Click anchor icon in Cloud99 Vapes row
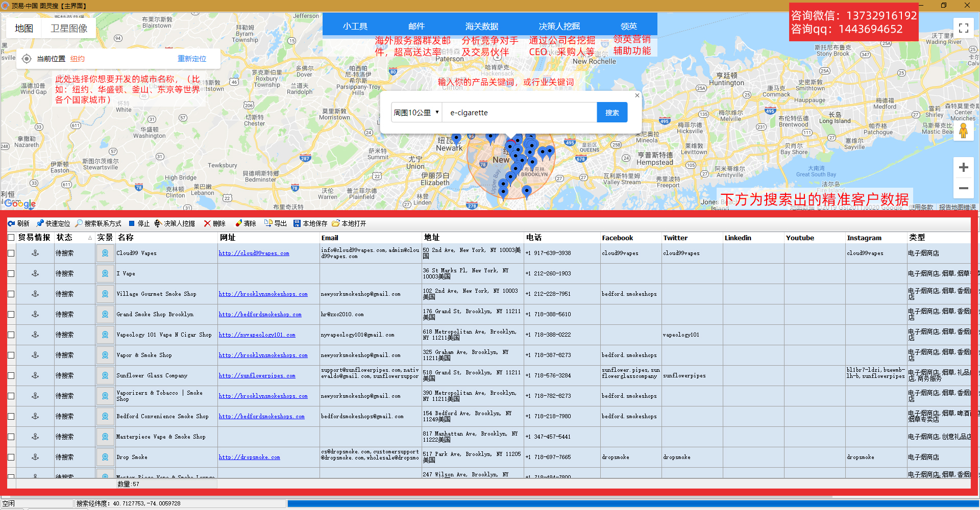 tap(35, 253)
